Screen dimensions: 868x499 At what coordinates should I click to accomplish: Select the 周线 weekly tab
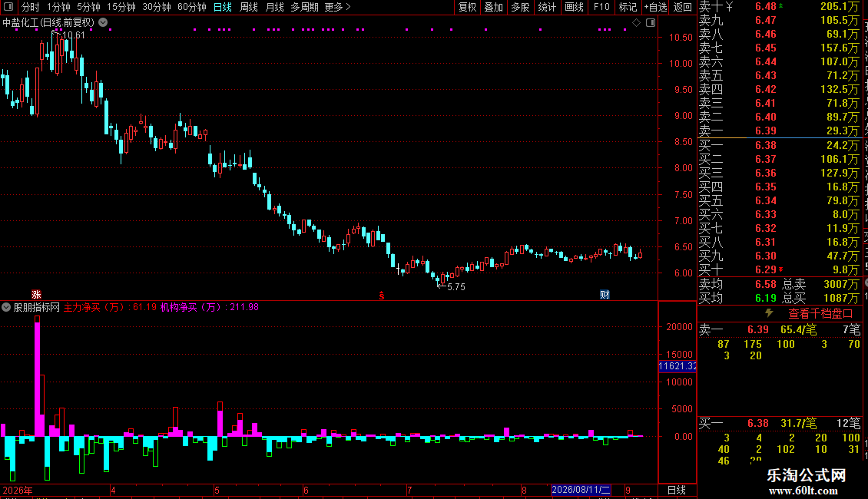pos(249,7)
